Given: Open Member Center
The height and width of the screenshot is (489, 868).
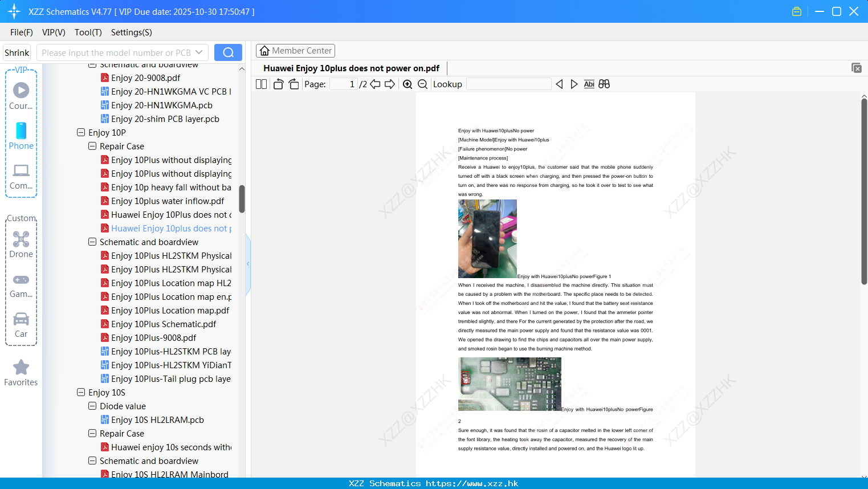Looking at the screenshot, I should coord(295,51).
